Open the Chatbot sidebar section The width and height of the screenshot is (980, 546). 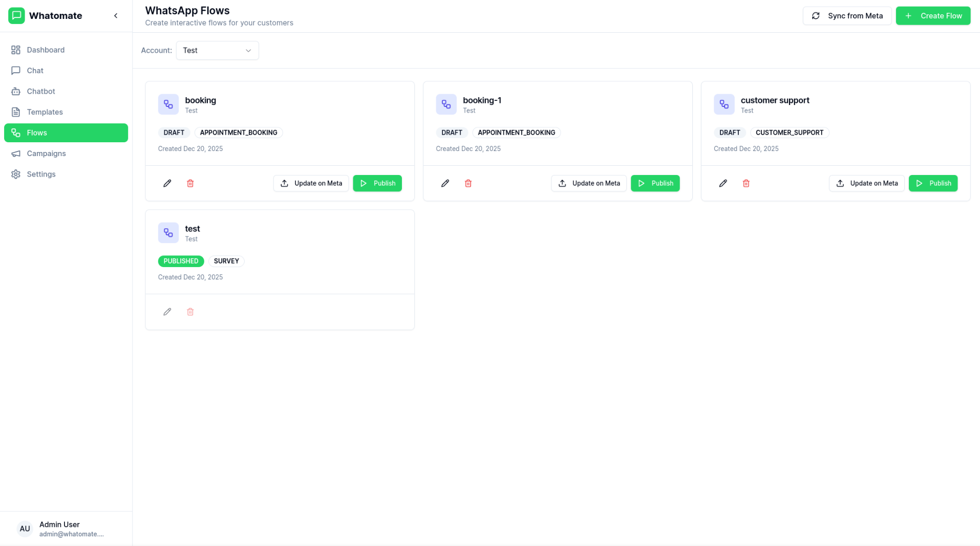[41, 91]
